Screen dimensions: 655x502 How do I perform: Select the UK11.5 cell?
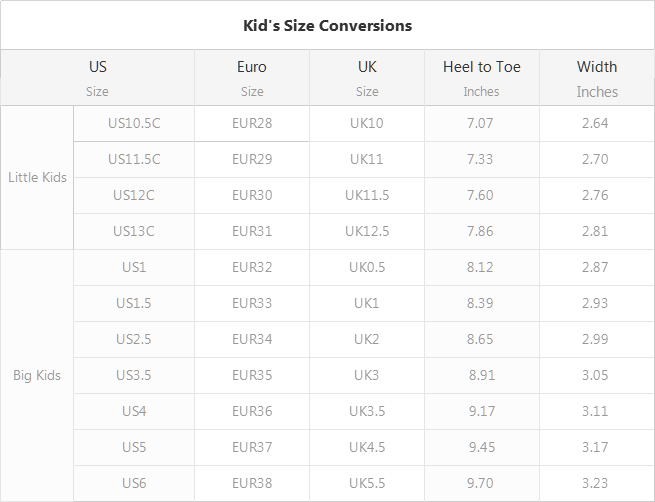click(x=367, y=195)
